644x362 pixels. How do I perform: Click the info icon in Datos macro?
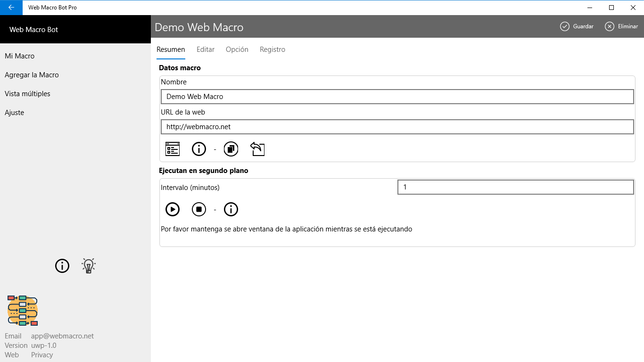(x=199, y=149)
